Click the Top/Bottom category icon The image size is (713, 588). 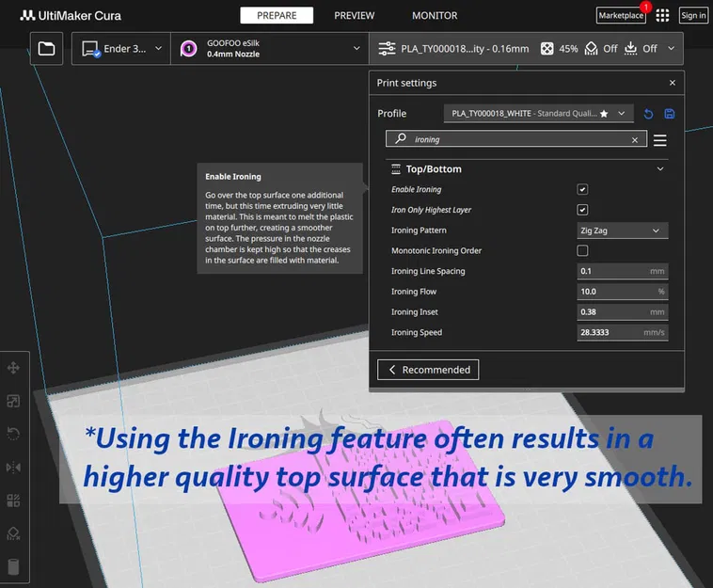(x=396, y=169)
